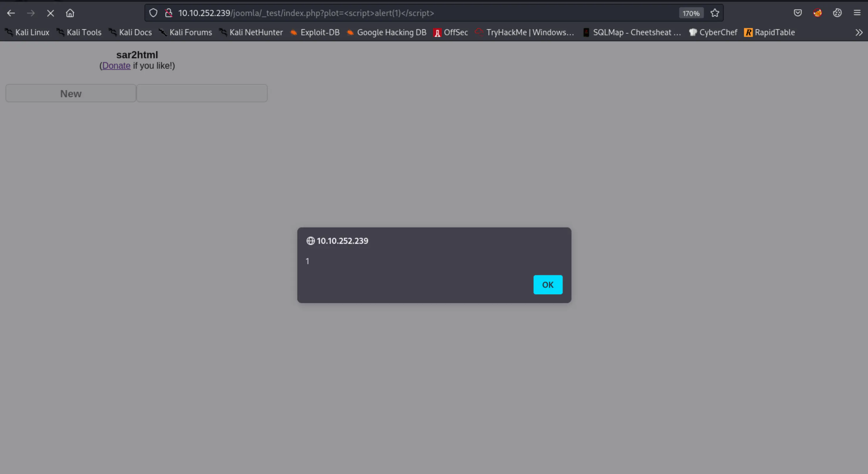The height and width of the screenshot is (474, 868).
Task: Open the Firefox application menu
Action: click(x=857, y=13)
